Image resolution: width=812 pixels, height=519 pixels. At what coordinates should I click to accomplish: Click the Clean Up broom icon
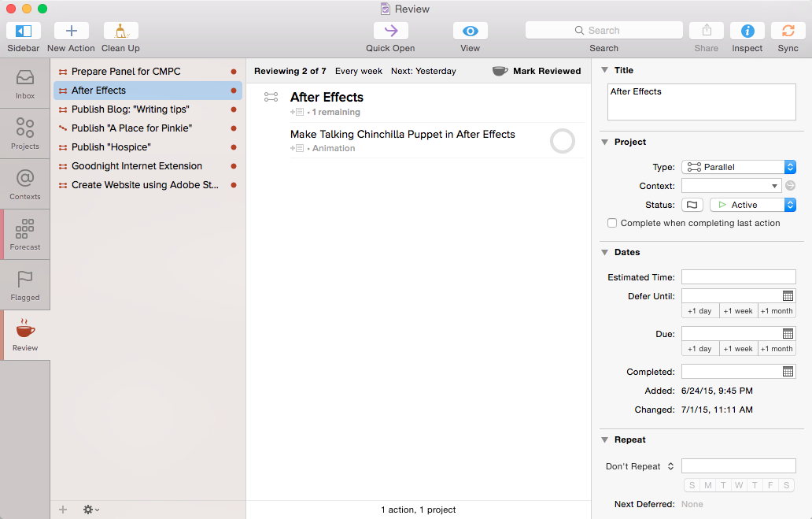point(120,32)
